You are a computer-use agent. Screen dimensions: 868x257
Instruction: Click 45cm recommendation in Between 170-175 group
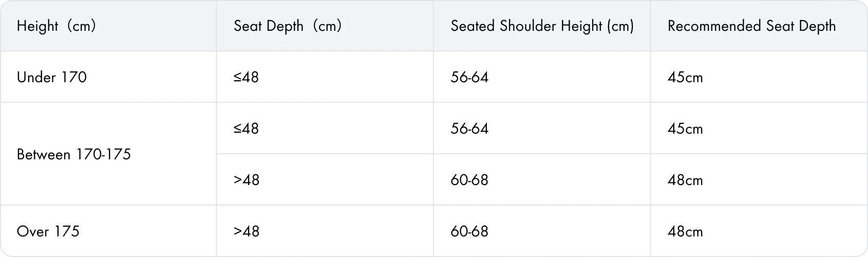(685, 128)
